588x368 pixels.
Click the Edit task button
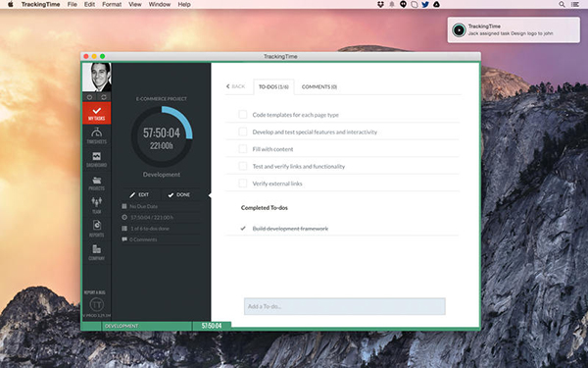click(x=139, y=194)
